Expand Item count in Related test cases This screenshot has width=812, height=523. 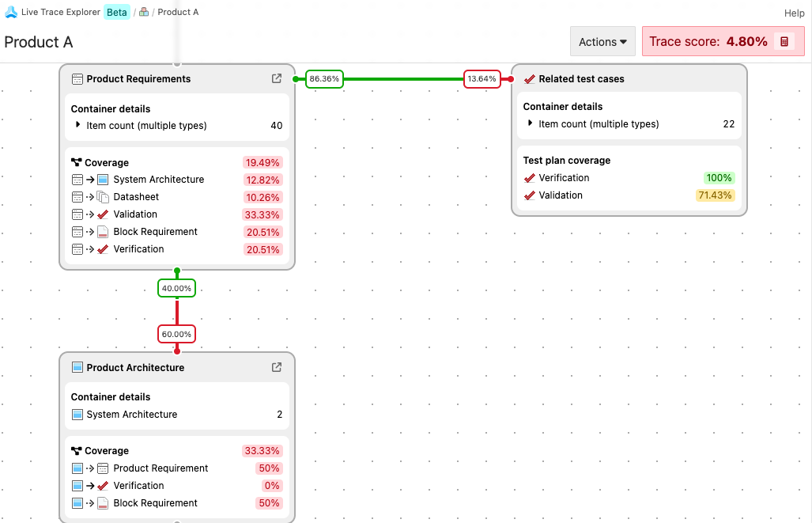coord(530,123)
